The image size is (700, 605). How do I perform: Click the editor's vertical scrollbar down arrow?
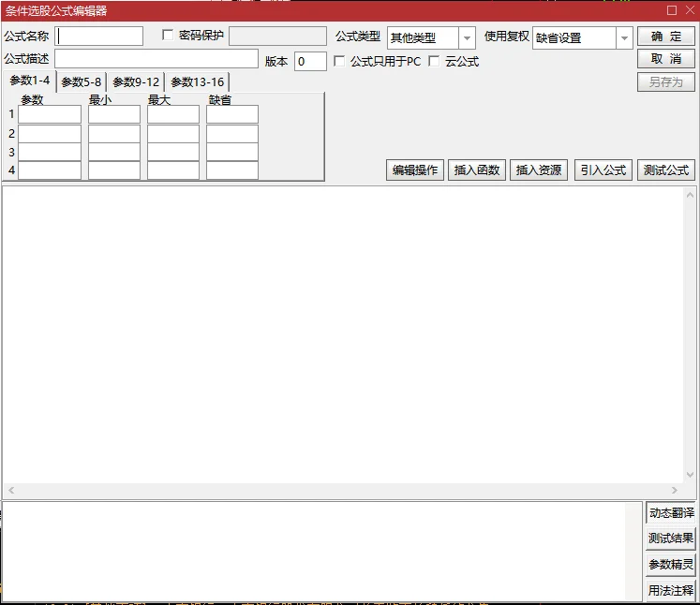click(x=690, y=475)
